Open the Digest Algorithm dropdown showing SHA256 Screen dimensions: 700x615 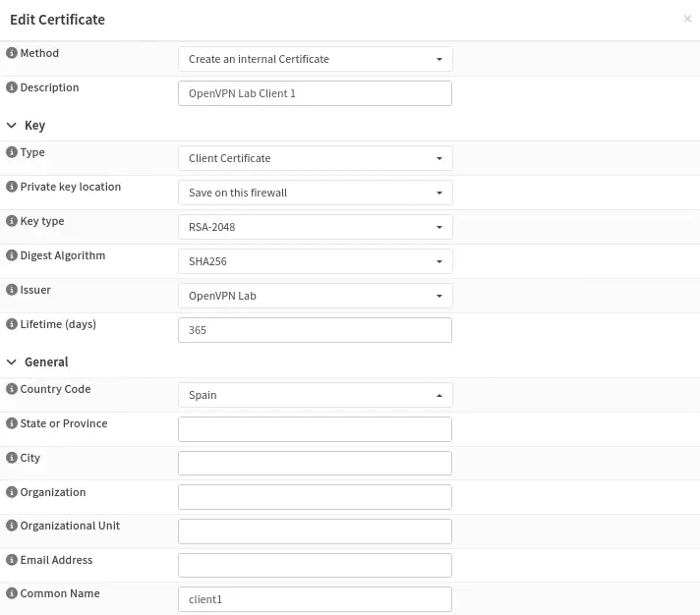[315, 261]
